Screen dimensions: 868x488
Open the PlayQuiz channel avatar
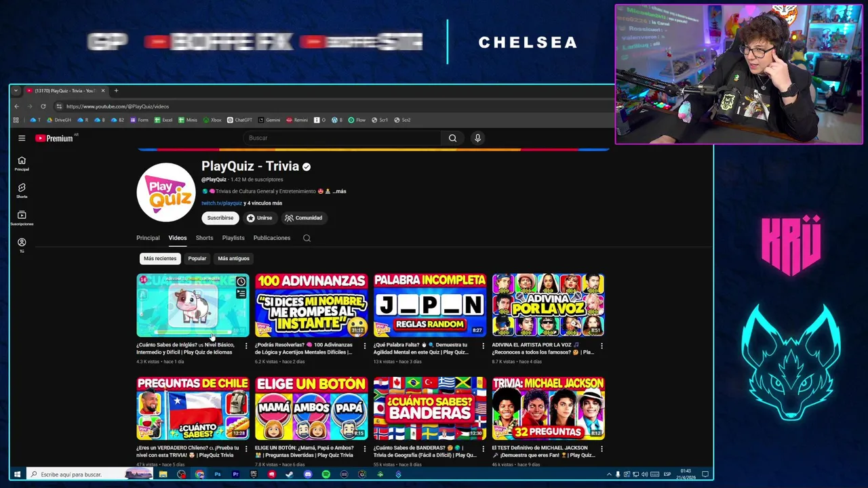click(166, 192)
